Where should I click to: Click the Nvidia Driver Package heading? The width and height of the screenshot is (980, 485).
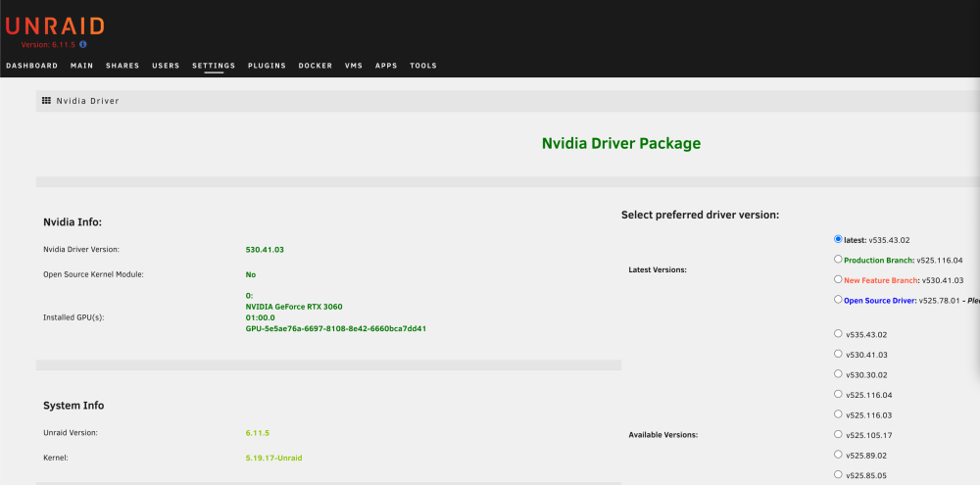point(621,144)
